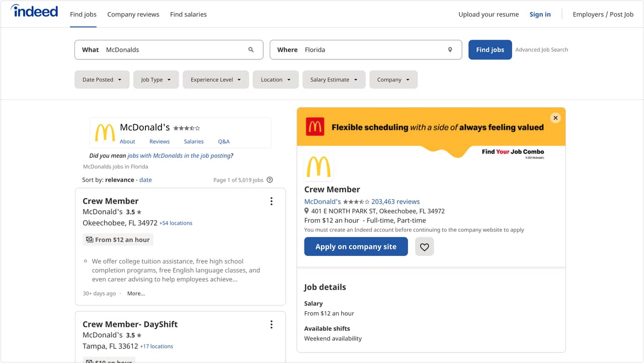This screenshot has width=644, height=363.
Task: Click the Indeed logo
Action: tap(34, 12)
